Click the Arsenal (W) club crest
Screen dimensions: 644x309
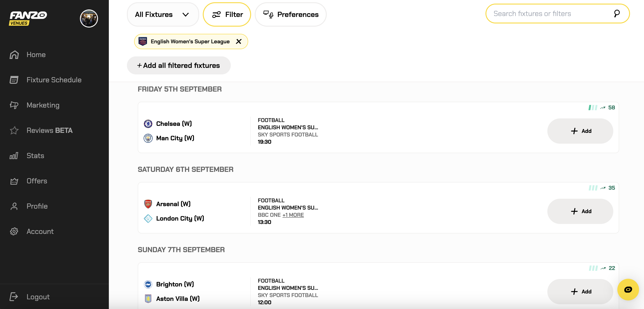[148, 204]
